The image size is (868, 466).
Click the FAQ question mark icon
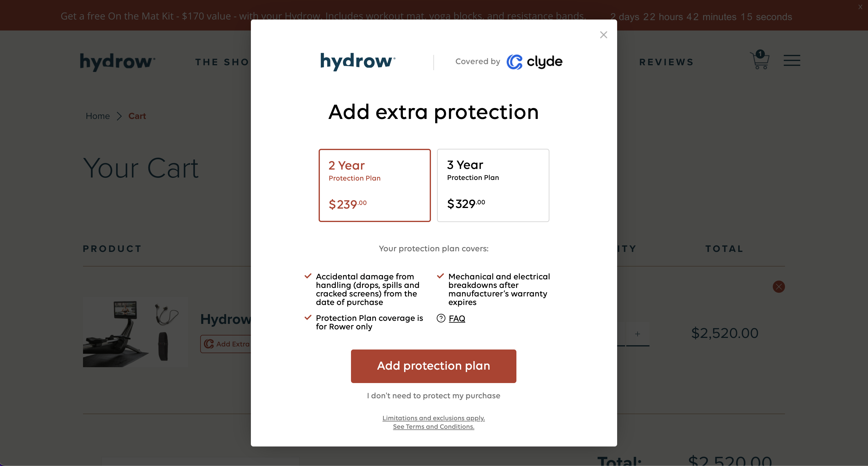tap(441, 318)
